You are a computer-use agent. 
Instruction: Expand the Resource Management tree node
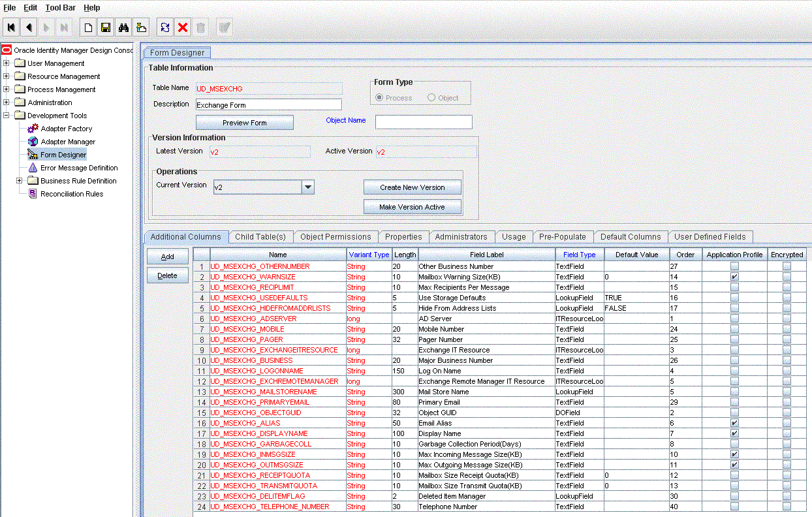[x=7, y=76]
